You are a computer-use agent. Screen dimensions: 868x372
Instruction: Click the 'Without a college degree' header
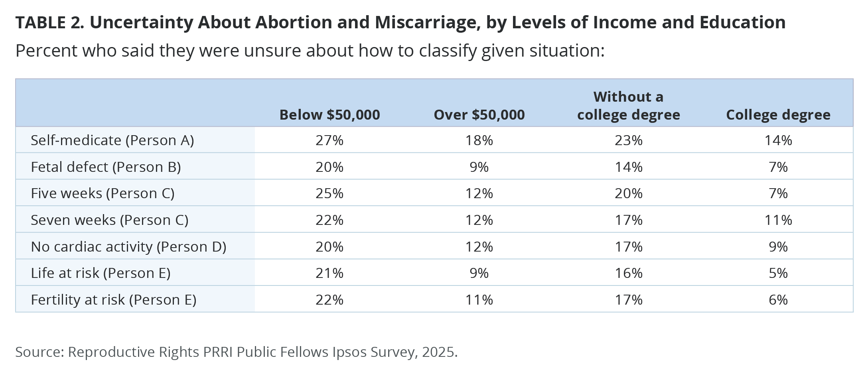(x=628, y=106)
